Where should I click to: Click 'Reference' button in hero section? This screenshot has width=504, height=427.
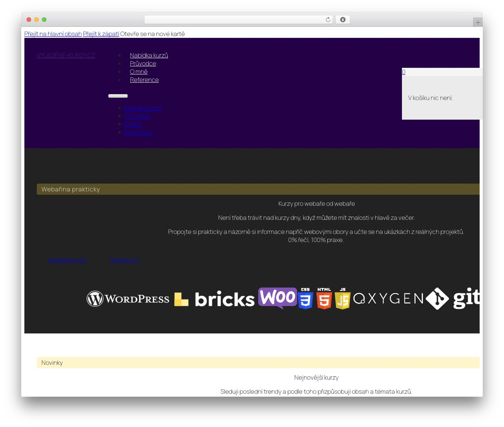pos(124,260)
